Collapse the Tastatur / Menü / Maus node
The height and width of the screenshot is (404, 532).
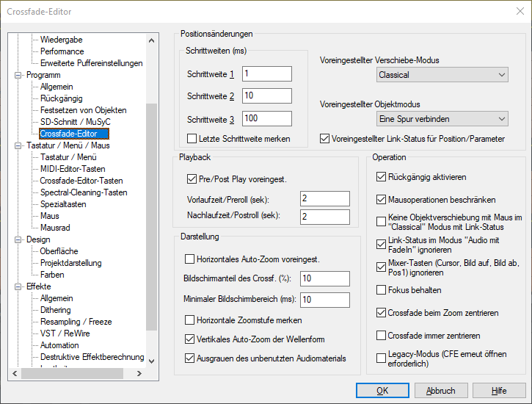pos(18,145)
